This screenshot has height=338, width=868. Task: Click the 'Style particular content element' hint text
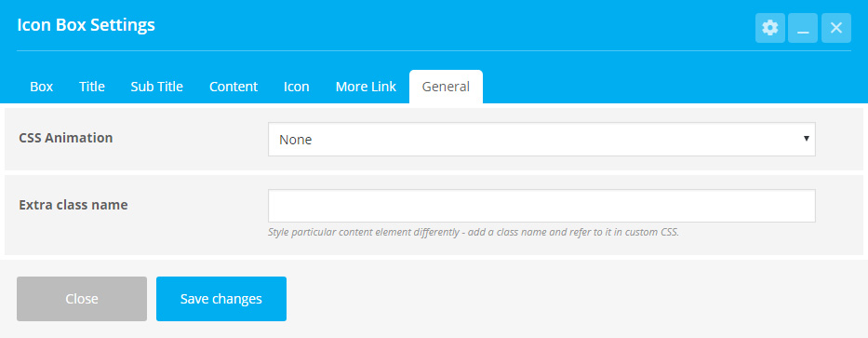click(x=474, y=232)
